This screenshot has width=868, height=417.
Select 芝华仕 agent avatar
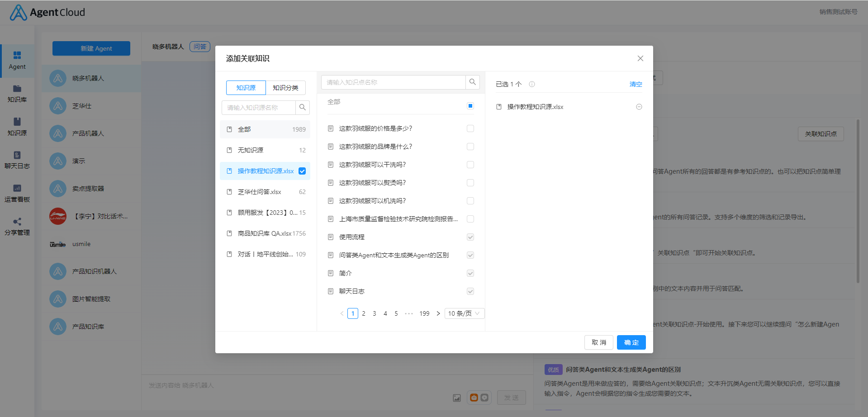58,106
